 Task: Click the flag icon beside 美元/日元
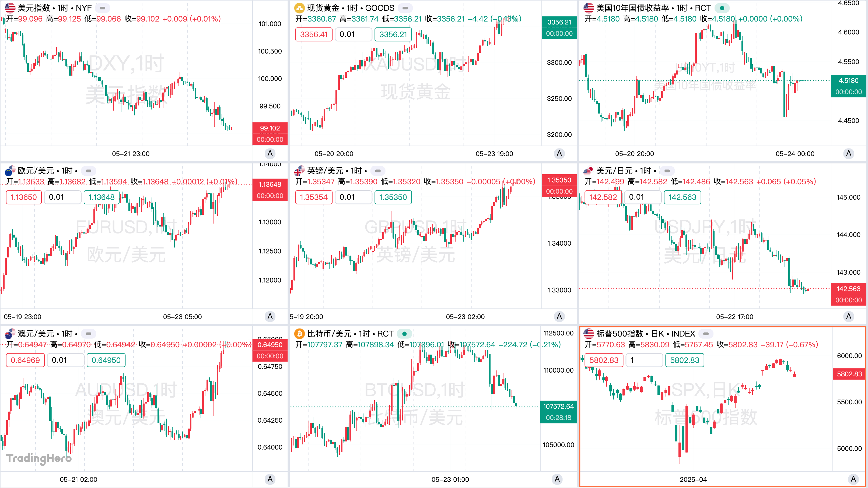pyautogui.click(x=588, y=171)
